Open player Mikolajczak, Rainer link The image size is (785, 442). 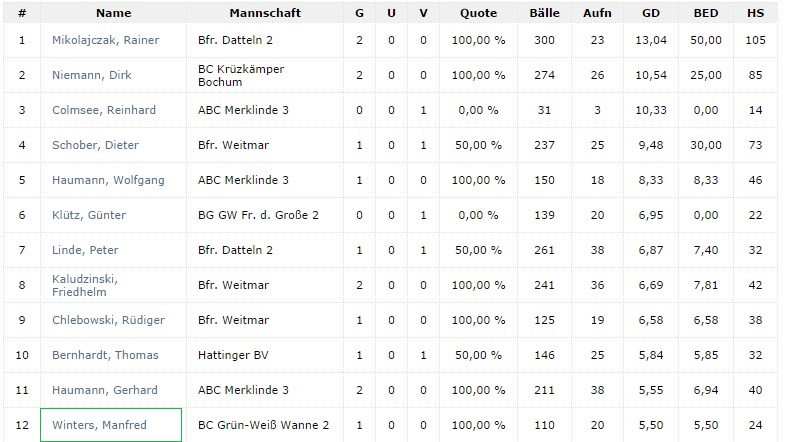105,40
